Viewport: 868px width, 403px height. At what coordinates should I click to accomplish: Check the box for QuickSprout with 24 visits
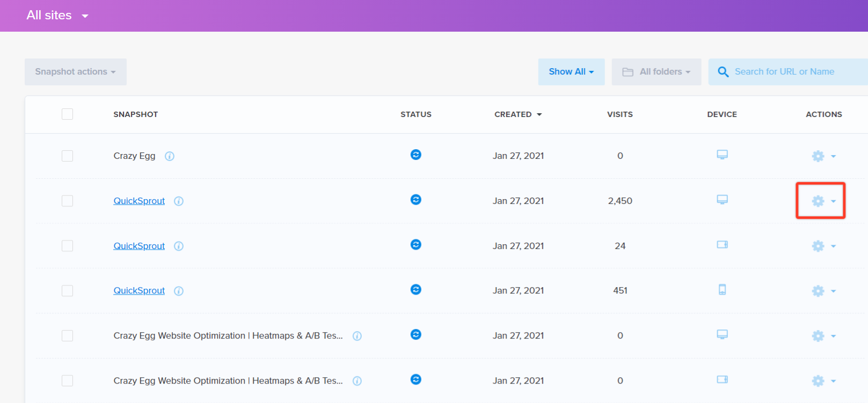[67, 246]
